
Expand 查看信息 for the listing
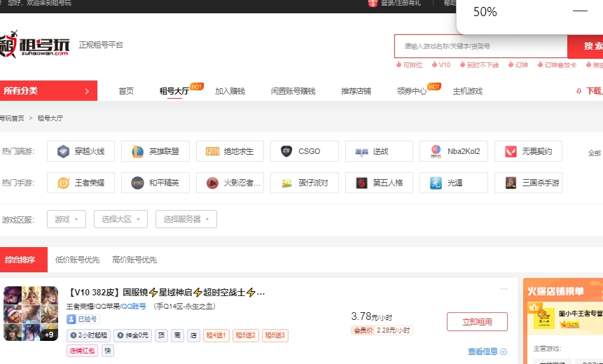487,351
